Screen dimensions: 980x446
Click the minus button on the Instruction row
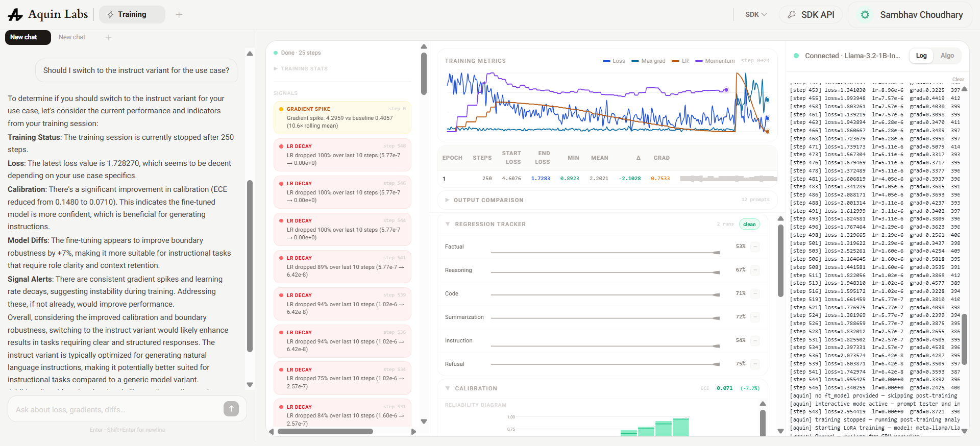tap(755, 341)
